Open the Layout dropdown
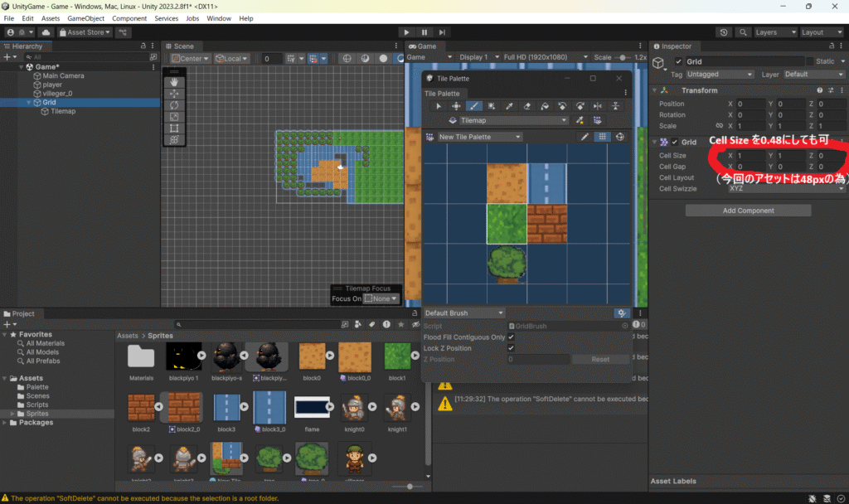Screen dimensions: 849x504 pos(822,32)
